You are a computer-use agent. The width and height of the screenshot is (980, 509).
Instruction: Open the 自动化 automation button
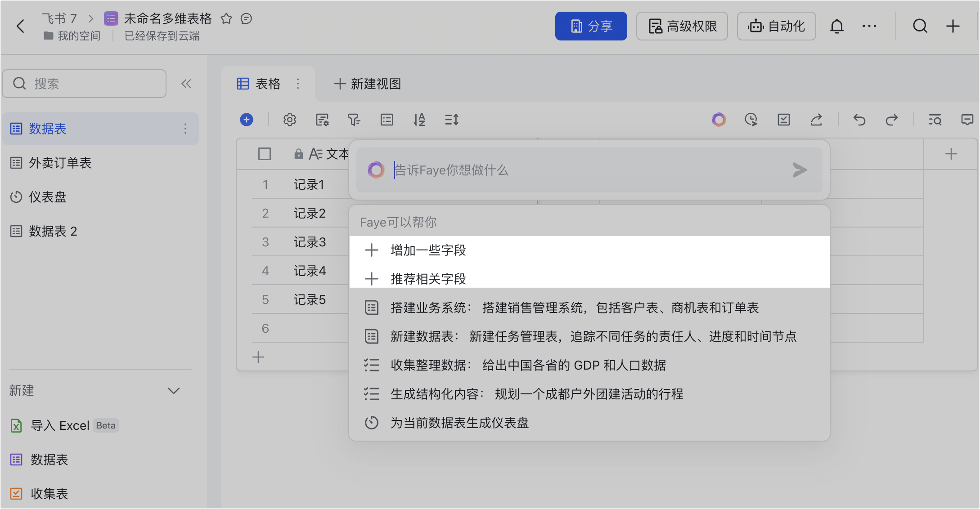pyautogui.click(x=776, y=26)
